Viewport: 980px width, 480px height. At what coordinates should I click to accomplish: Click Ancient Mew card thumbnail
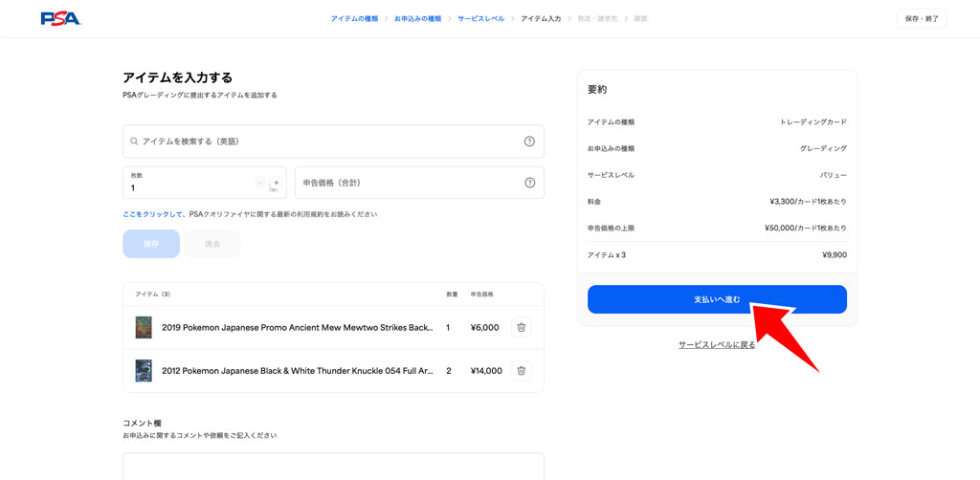click(x=144, y=327)
